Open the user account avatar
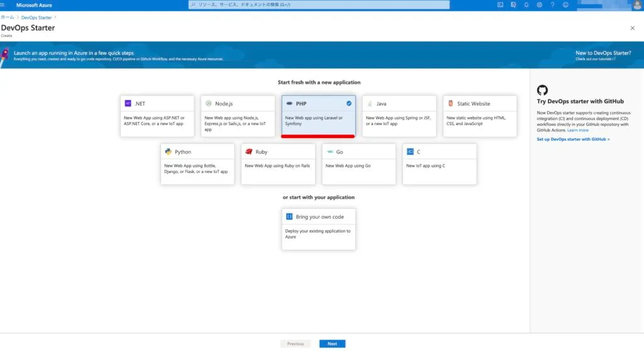The width and height of the screenshot is (644, 351). [x=638, y=5]
